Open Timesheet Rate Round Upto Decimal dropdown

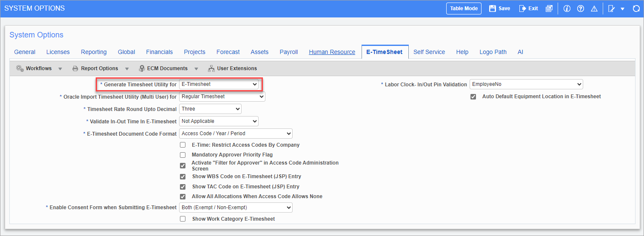(210, 109)
